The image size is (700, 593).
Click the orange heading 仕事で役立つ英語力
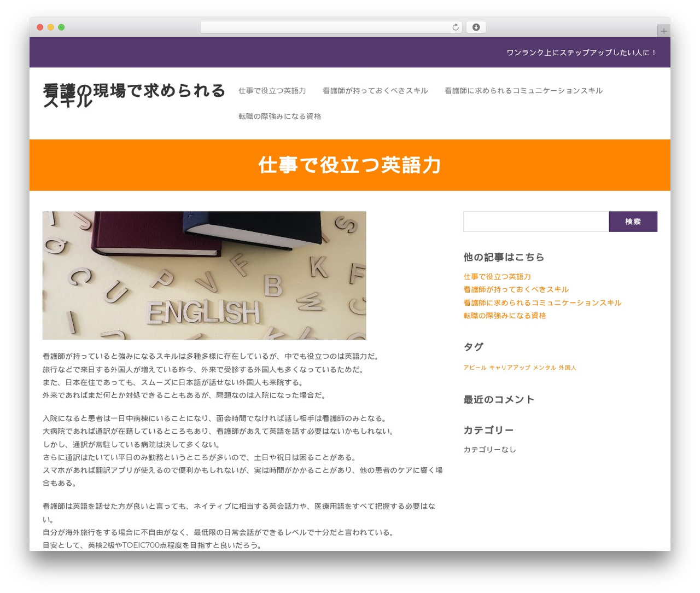[x=350, y=165]
